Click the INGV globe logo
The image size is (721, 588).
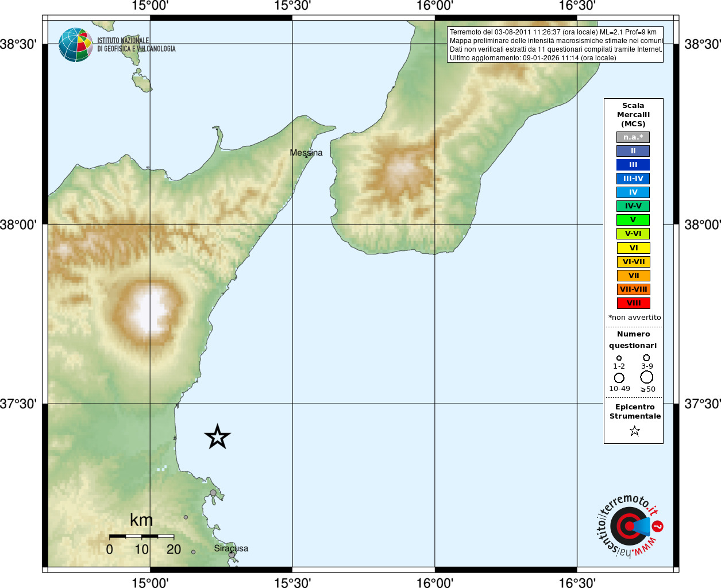(x=76, y=45)
